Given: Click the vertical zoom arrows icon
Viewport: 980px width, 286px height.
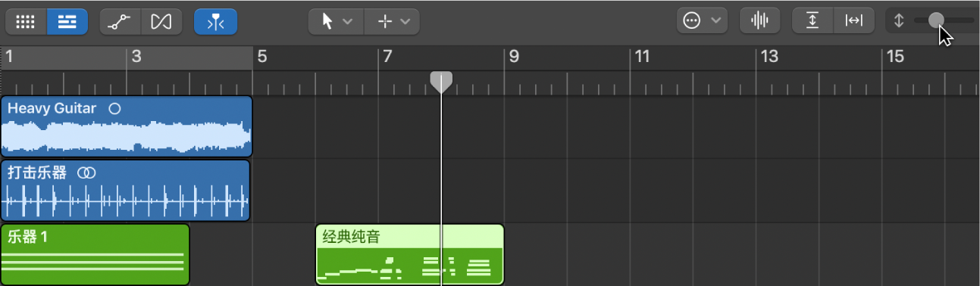Looking at the screenshot, I should (x=899, y=21).
